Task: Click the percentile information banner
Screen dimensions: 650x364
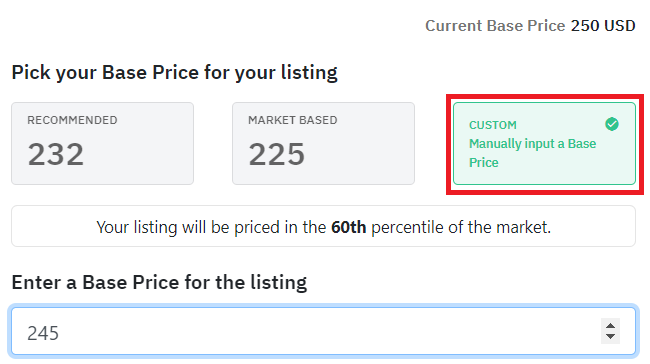Action: (323, 226)
